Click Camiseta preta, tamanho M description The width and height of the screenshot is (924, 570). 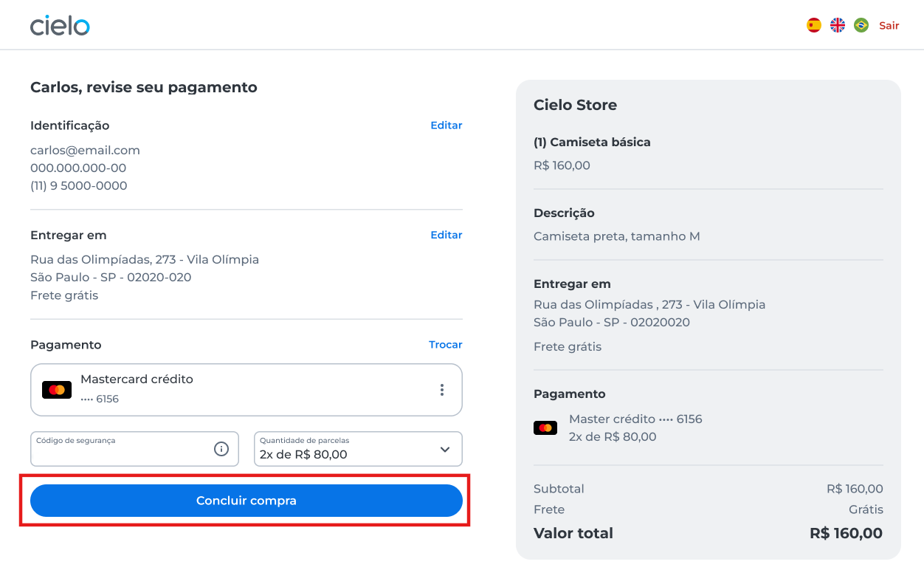coord(617,237)
